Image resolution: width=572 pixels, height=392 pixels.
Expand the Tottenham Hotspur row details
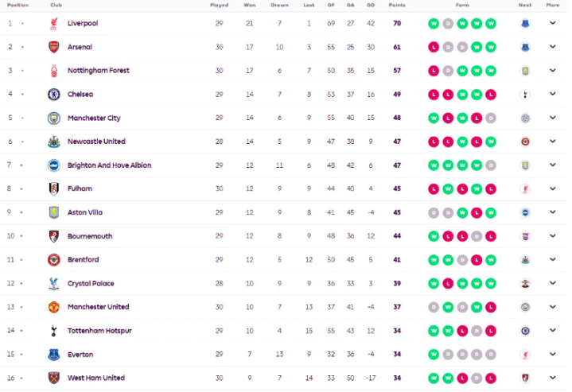[553, 330]
